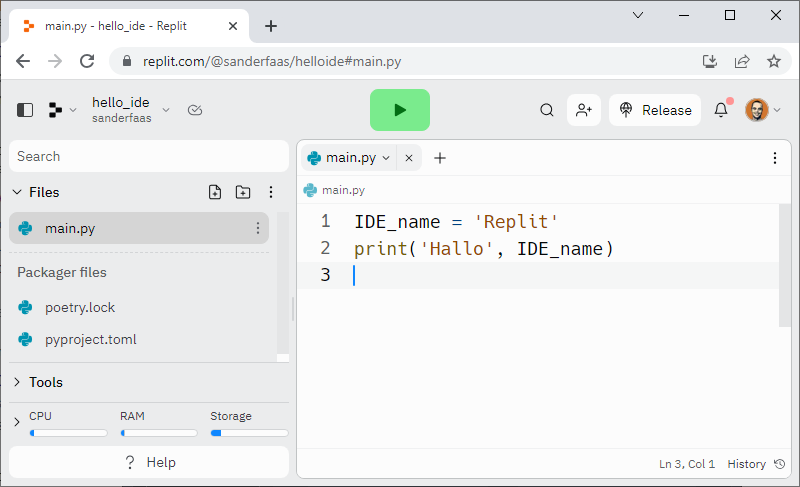Click the Storage usage bar

[x=249, y=433]
